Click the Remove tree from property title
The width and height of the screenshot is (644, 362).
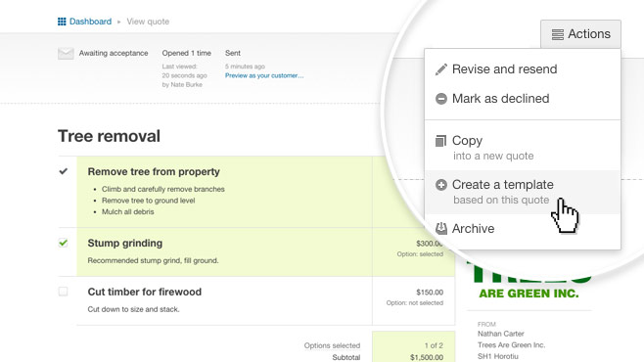(x=154, y=171)
